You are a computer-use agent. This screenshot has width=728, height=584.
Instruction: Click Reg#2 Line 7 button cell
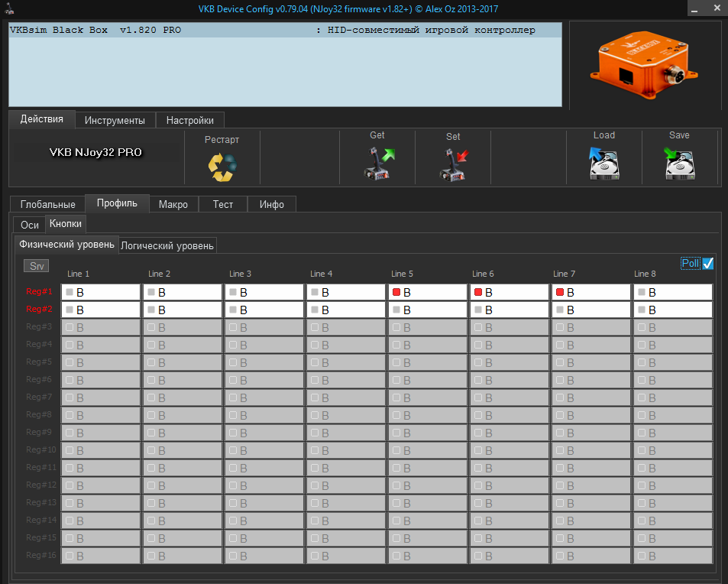(x=591, y=310)
